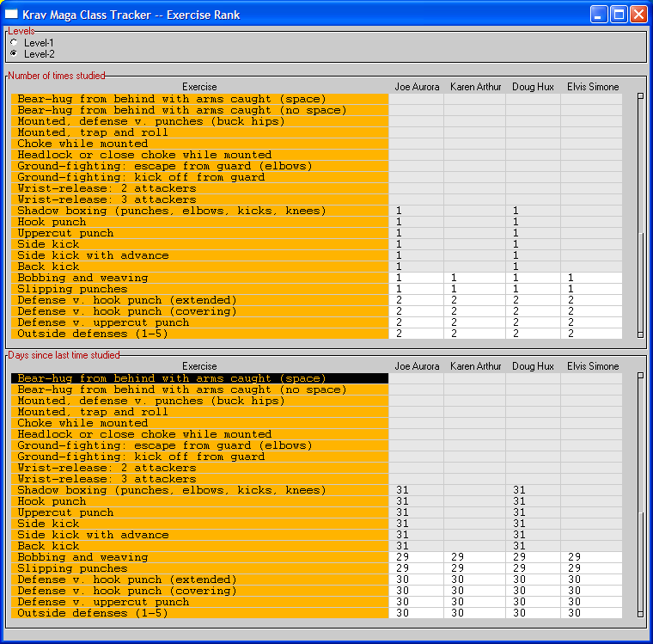
Task: Select 'Wrist-release: 3 attackers' in Days since last time studied
Action: 199,479
